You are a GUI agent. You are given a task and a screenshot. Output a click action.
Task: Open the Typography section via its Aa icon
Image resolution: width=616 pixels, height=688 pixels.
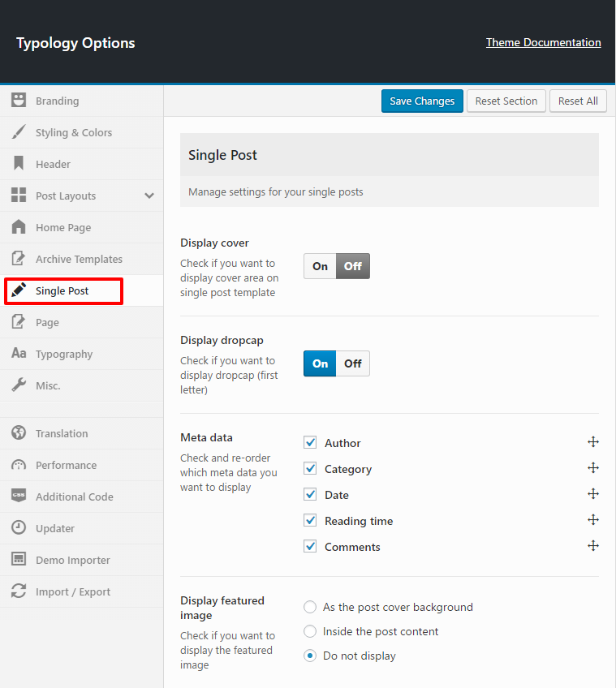[18, 354]
